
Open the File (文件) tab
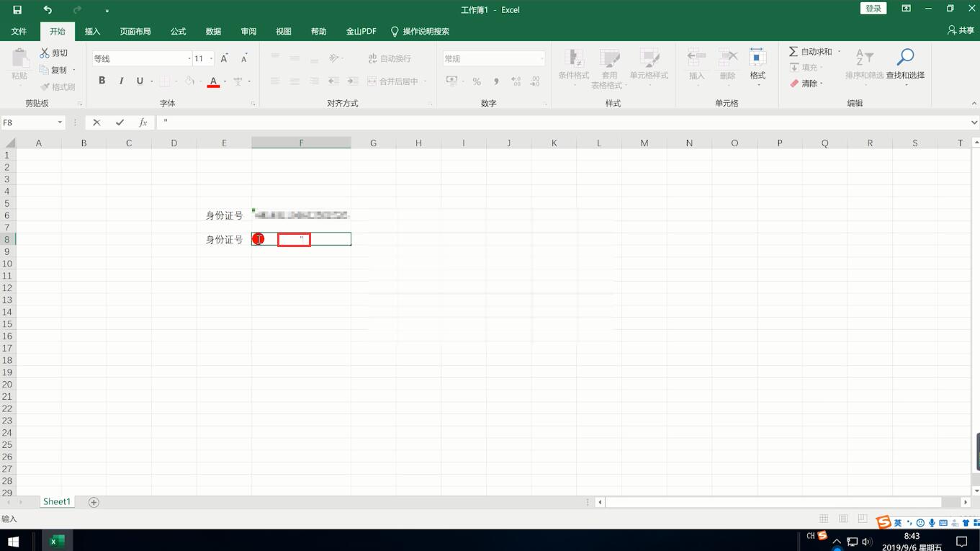coord(19,32)
